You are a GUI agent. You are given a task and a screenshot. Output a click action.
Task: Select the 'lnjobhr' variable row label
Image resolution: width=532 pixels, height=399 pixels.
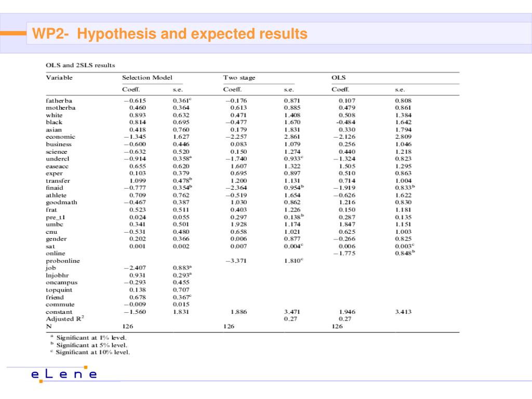[57, 275]
